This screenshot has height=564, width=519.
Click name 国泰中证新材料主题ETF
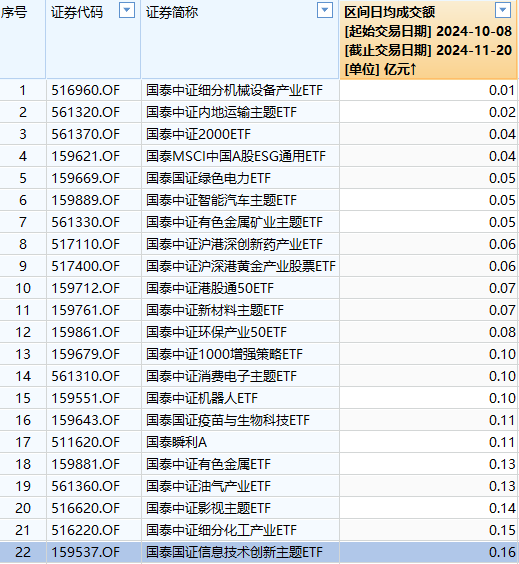215,310
